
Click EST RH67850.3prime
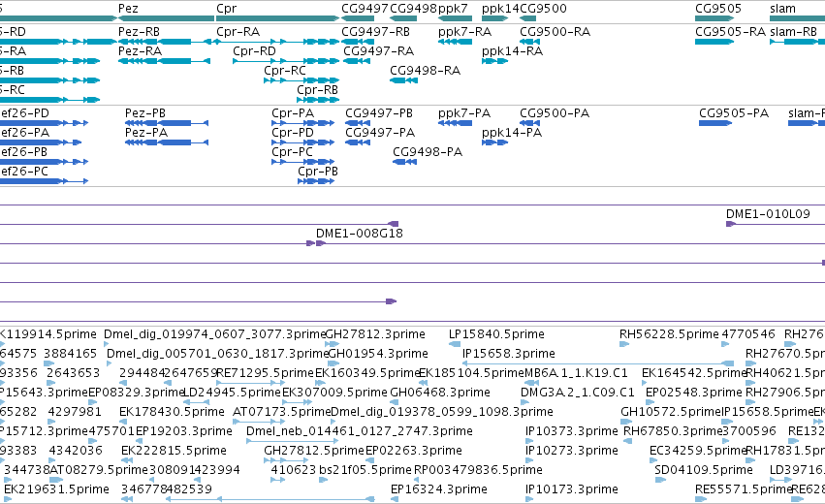coord(627,441)
